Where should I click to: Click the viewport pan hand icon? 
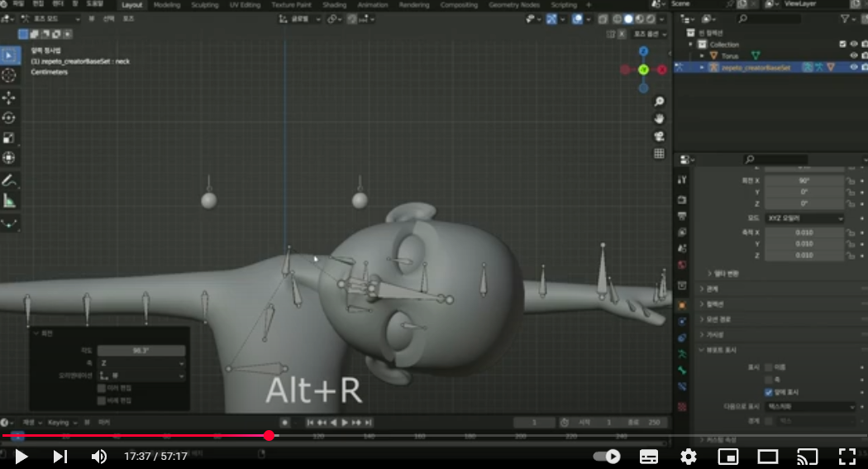point(659,118)
